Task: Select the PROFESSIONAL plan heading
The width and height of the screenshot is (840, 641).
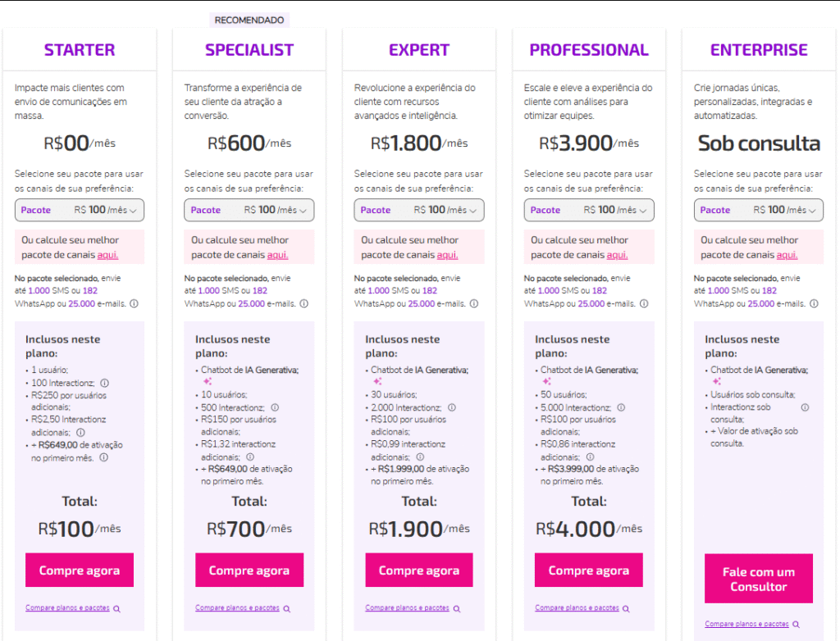Action: (x=589, y=50)
